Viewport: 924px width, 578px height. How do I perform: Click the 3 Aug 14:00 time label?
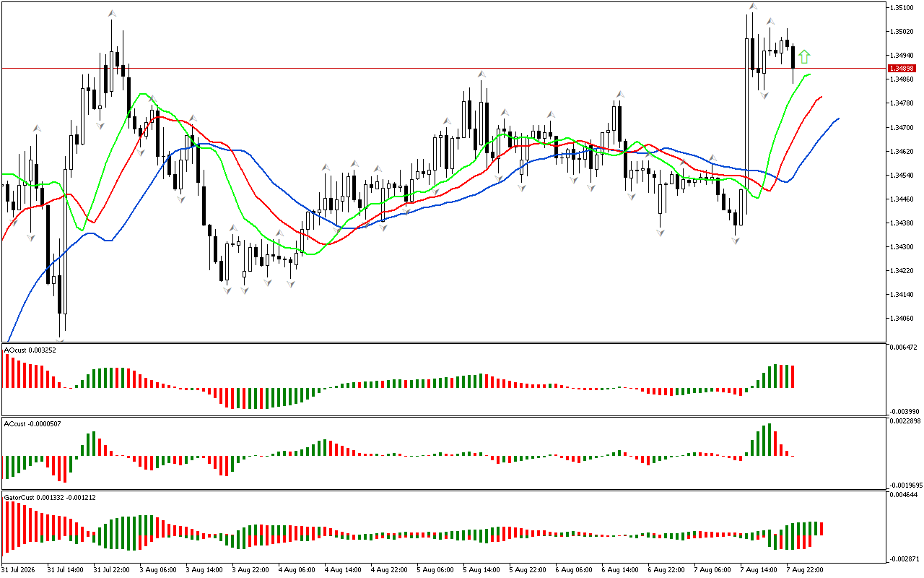click(204, 569)
